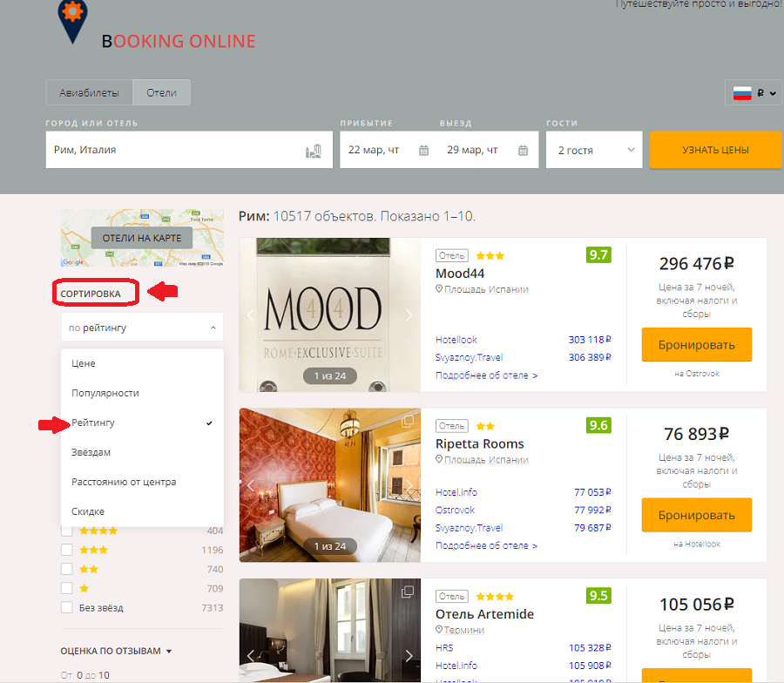
Task: Open the Ripetta Rooms bedroom photo
Action: click(x=330, y=485)
